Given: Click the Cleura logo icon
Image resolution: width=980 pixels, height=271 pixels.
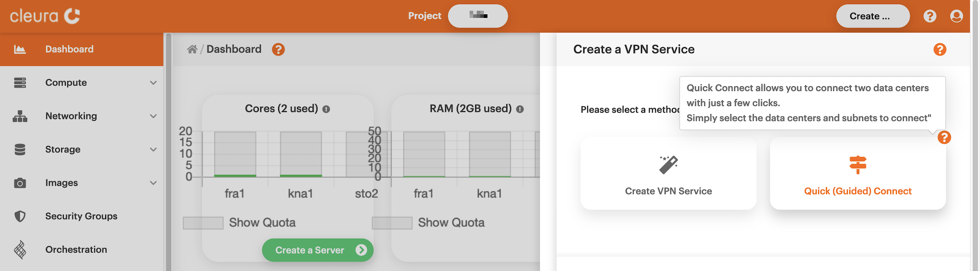Looking at the screenshot, I should coord(72,16).
